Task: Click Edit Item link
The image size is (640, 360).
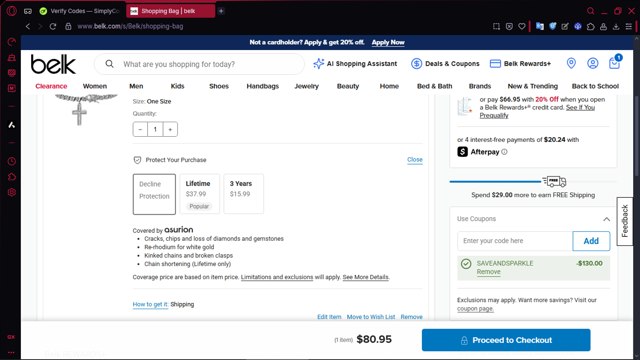Action: point(329,317)
